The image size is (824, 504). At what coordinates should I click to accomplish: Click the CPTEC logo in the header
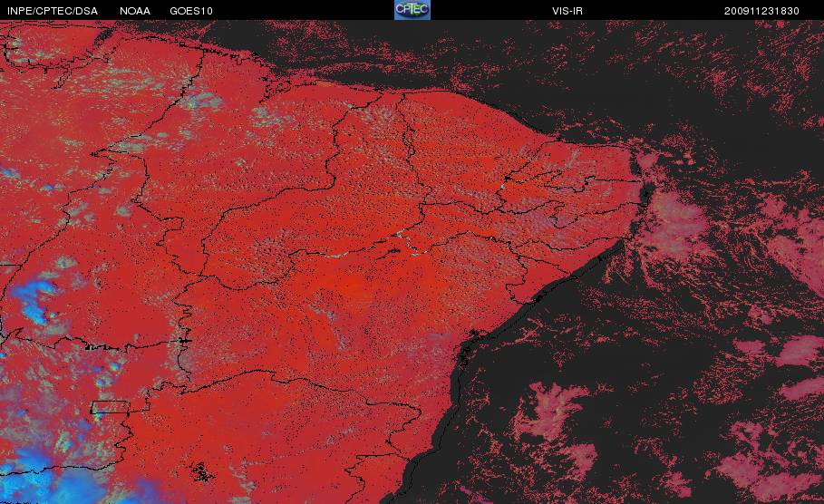[412, 10]
